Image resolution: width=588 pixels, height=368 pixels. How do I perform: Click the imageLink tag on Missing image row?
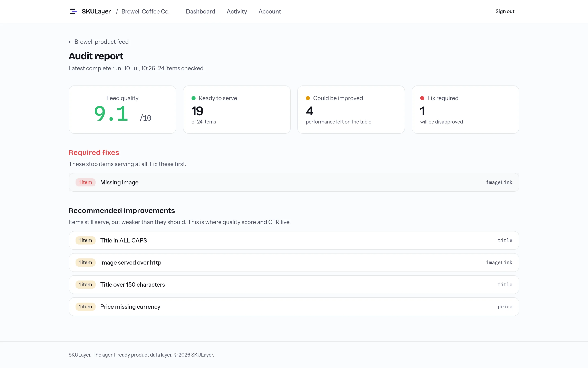(499, 182)
